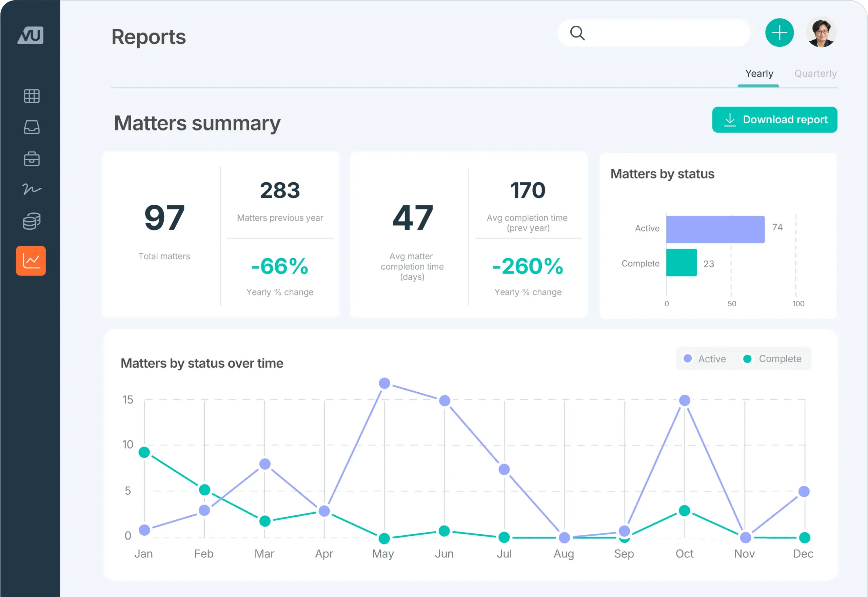Switch to the Yearly tab
868x597 pixels.
(759, 74)
